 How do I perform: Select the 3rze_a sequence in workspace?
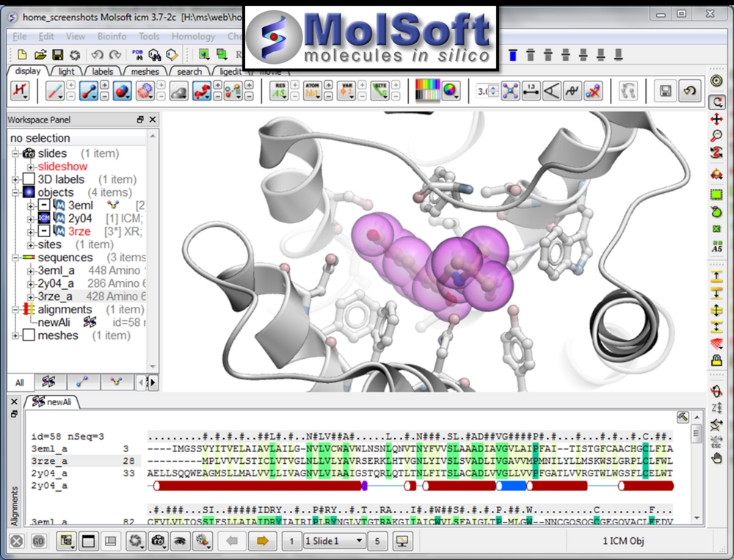tap(55, 297)
